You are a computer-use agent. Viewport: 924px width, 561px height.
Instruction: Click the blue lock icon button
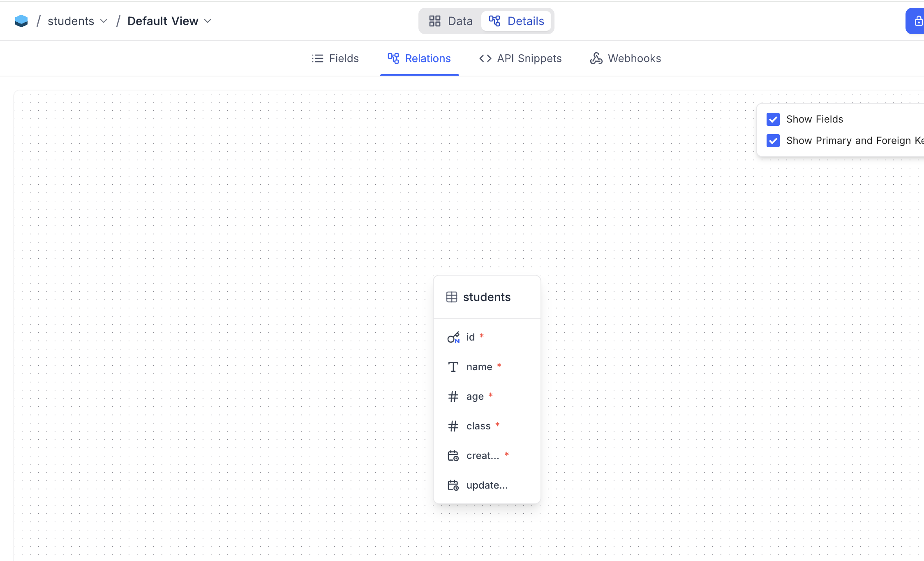917,21
